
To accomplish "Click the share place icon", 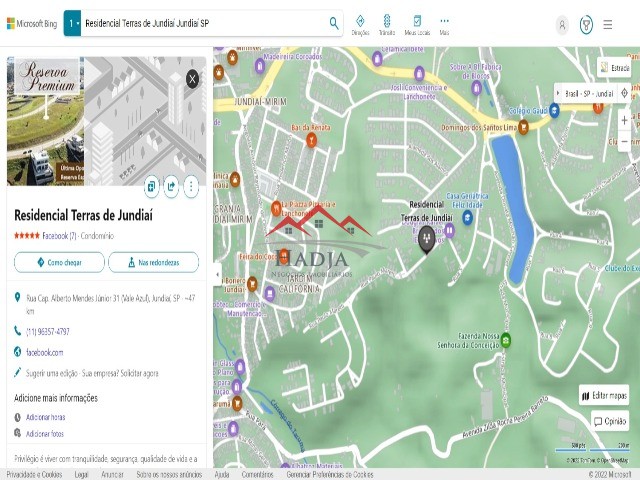I will tap(171, 187).
